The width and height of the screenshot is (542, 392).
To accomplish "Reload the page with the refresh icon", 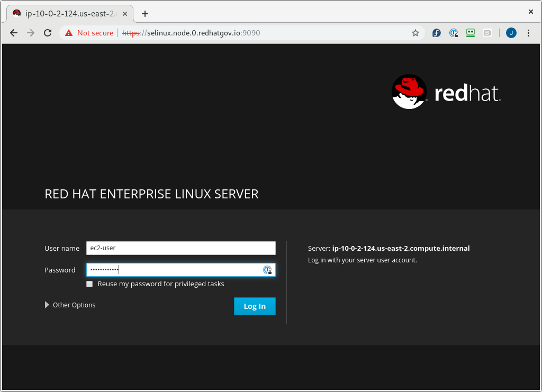I will 48,33.
